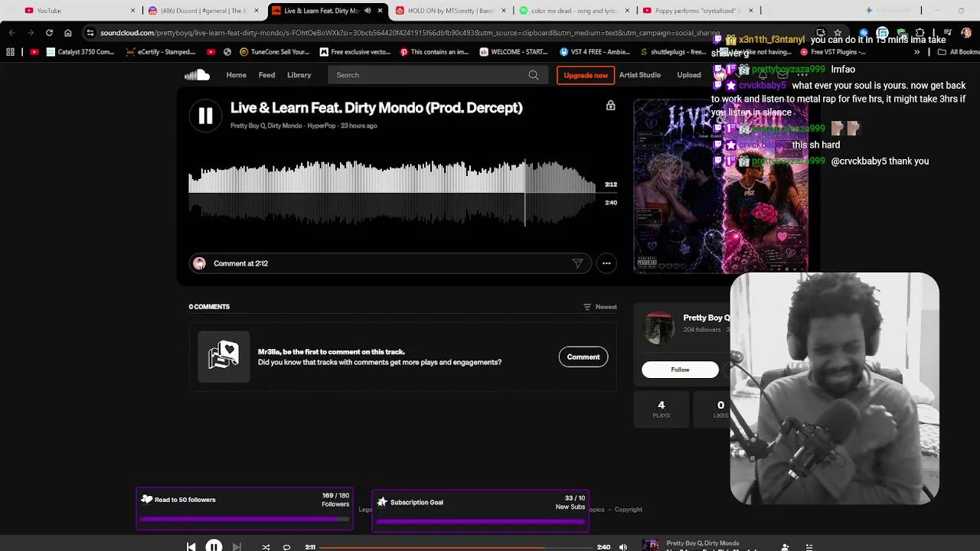
Task: Click the browser home icon
Action: tap(68, 33)
